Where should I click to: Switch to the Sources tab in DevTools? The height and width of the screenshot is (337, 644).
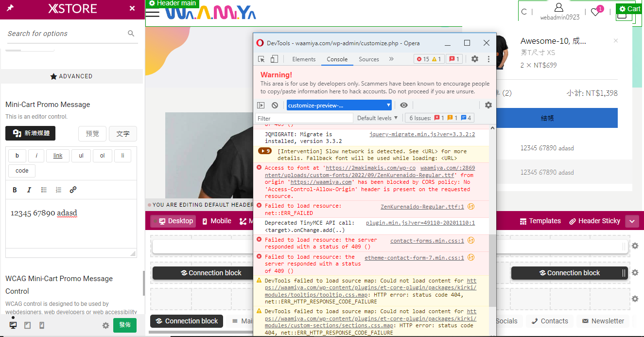tap(369, 59)
